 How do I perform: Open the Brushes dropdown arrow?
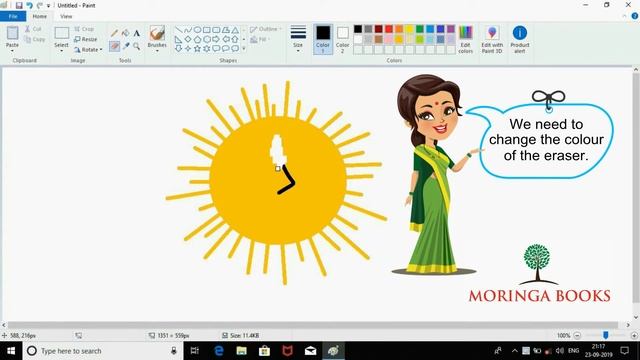[157, 51]
